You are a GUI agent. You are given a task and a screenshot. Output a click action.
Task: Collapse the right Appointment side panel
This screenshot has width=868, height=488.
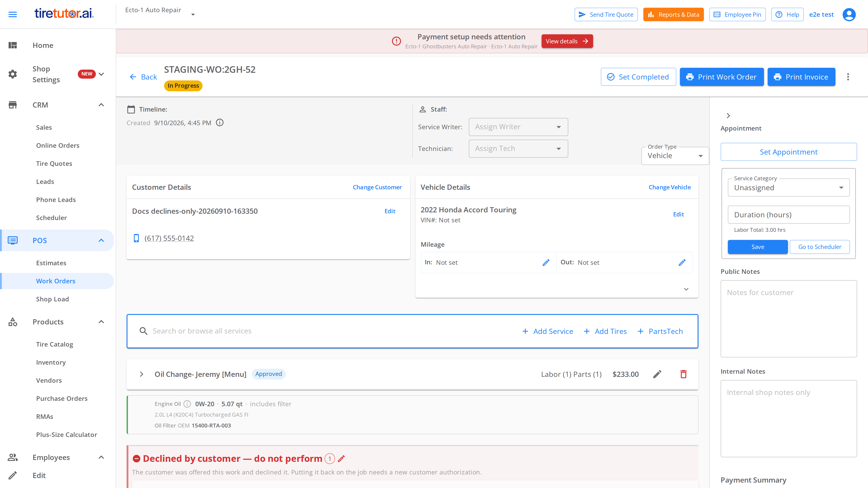[728, 115]
